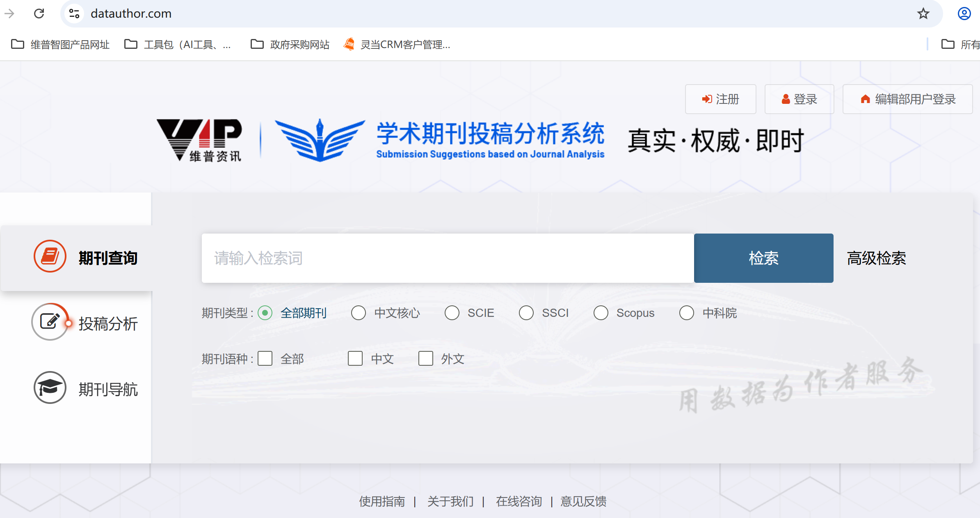Click the graduation cap 期刊导航 icon
The image size is (980, 518).
coord(50,387)
